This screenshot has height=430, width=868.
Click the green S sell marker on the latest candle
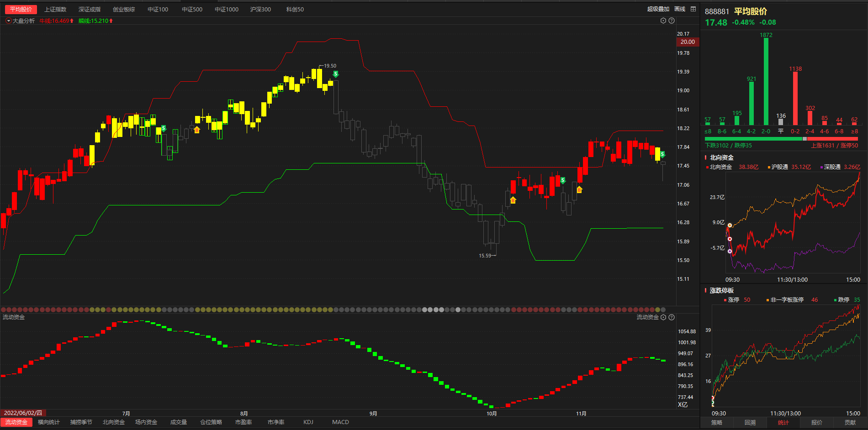click(x=662, y=155)
